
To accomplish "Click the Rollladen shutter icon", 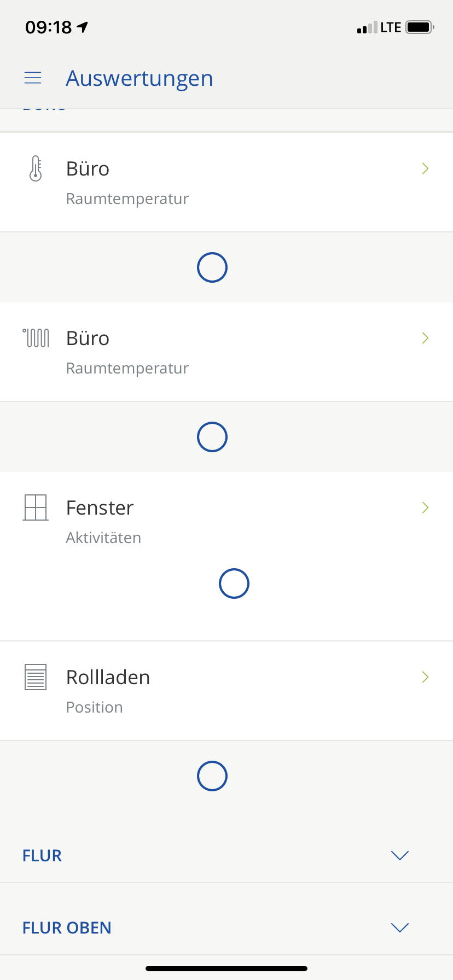I will point(36,677).
